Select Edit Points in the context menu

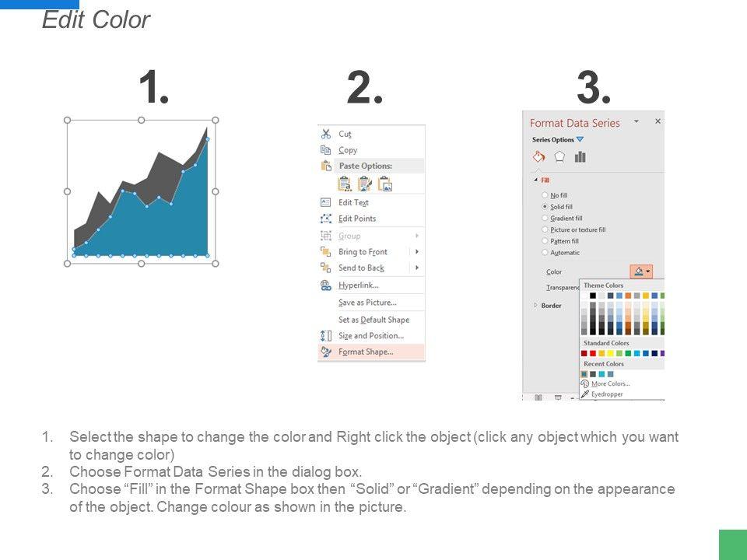(x=356, y=219)
